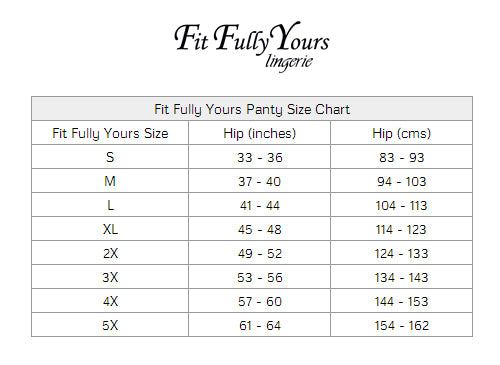
Task: Click the 154 - 162 cms cell
Action: coord(401,325)
